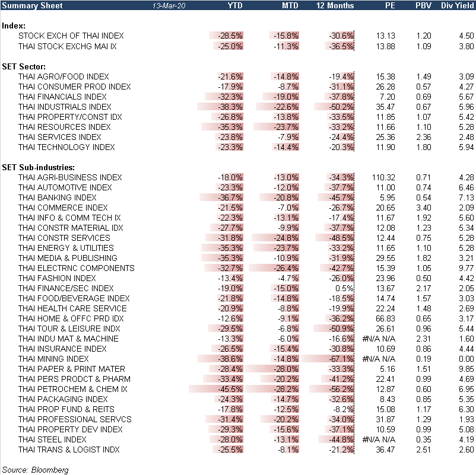Select THAI FASHION INDEX label

(57, 278)
